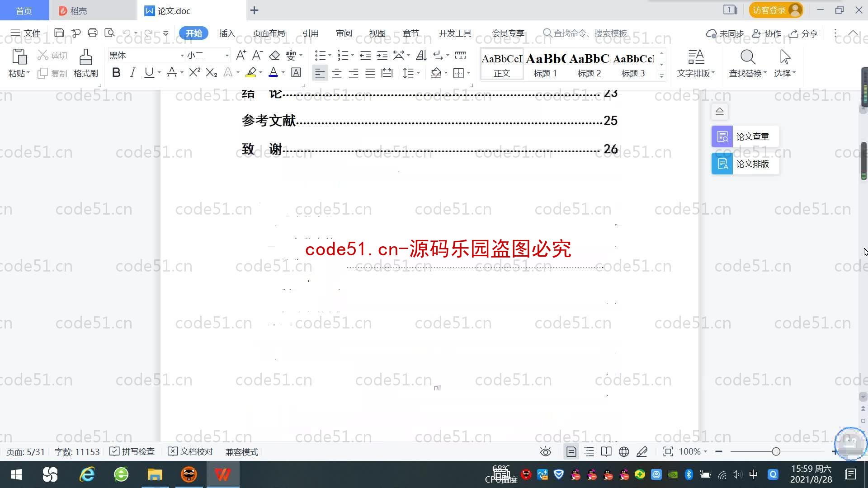Open eye protection mode icon
This screenshot has height=488, width=868.
click(x=546, y=451)
